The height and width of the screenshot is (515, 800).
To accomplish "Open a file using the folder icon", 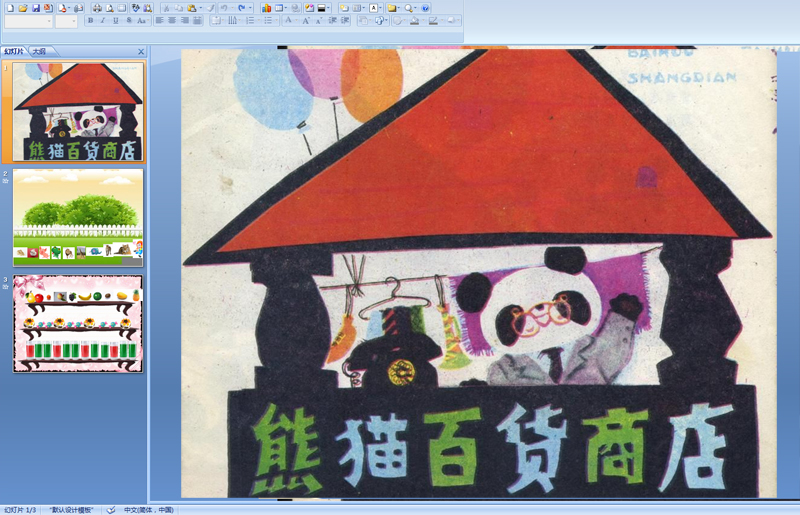I will click(x=23, y=8).
